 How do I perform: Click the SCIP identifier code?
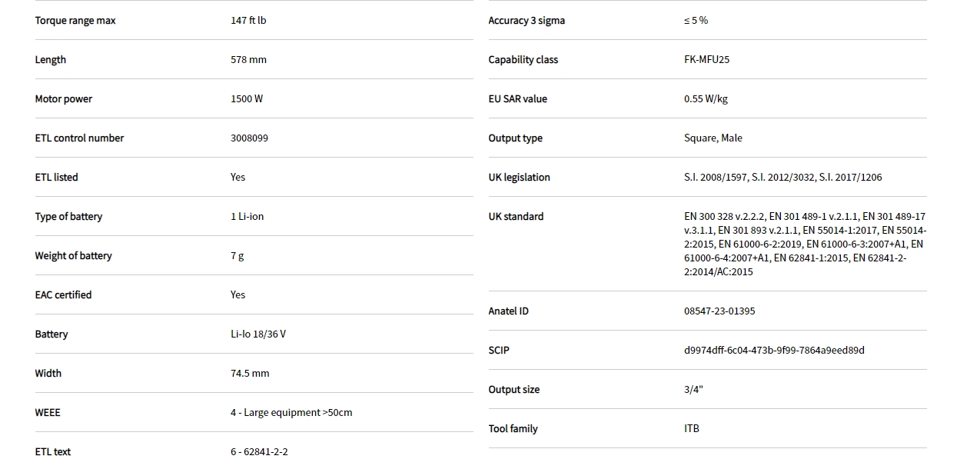pos(774,351)
